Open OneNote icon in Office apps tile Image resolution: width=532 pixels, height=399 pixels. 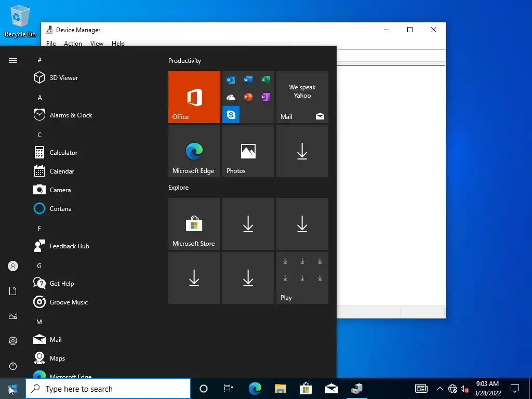265,97
